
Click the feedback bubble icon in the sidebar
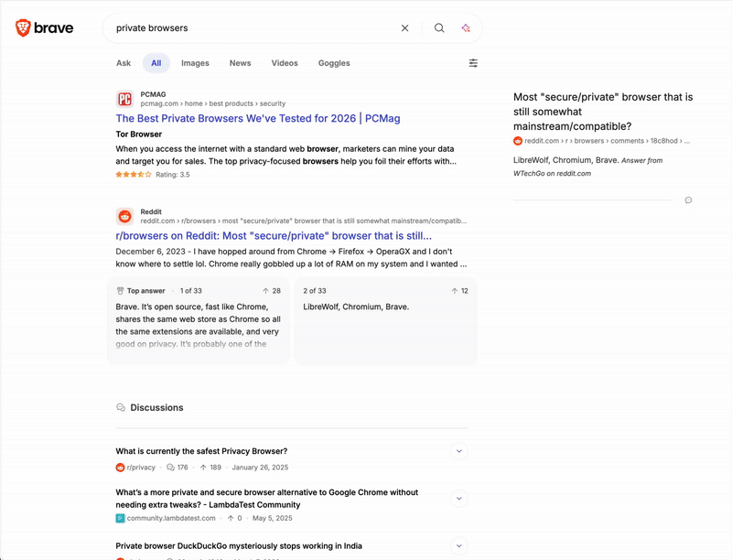688,200
